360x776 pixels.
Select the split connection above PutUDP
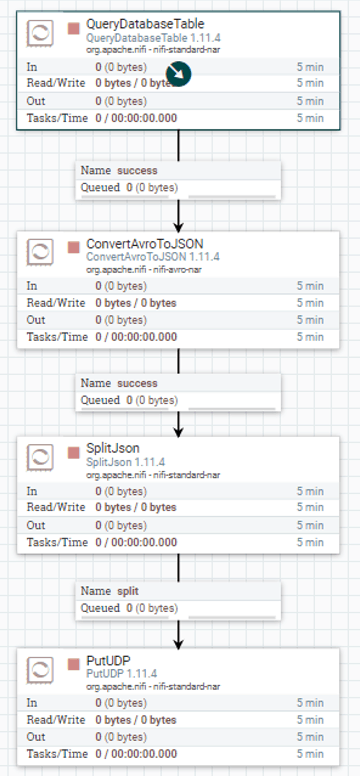178,601
